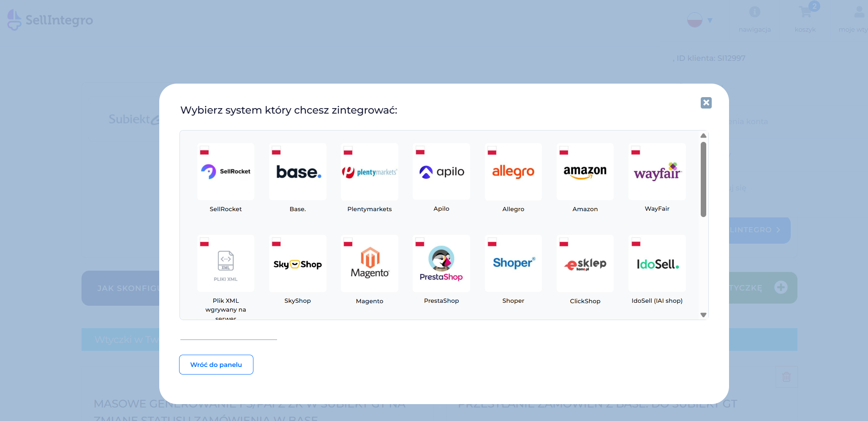Image resolution: width=868 pixels, height=421 pixels.
Task: Open the nawigacja info icon
Action: point(755,12)
